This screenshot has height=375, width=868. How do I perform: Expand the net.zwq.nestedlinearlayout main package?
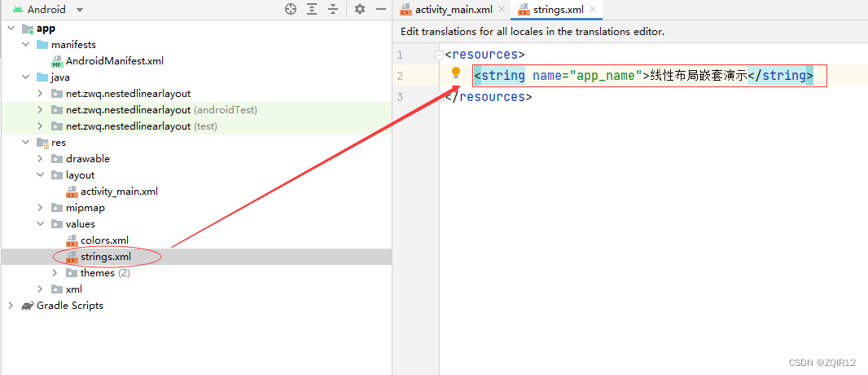click(x=40, y=94)
